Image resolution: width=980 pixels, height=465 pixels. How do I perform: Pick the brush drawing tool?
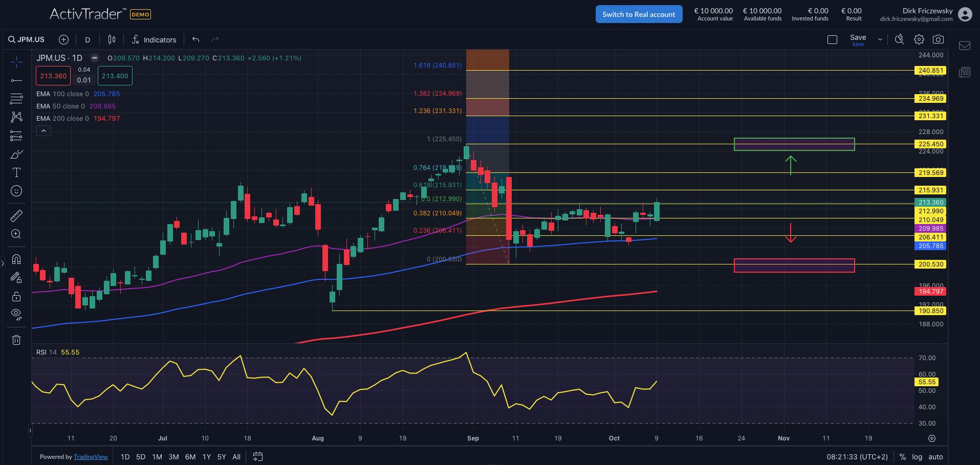click(x=16, y=153)
